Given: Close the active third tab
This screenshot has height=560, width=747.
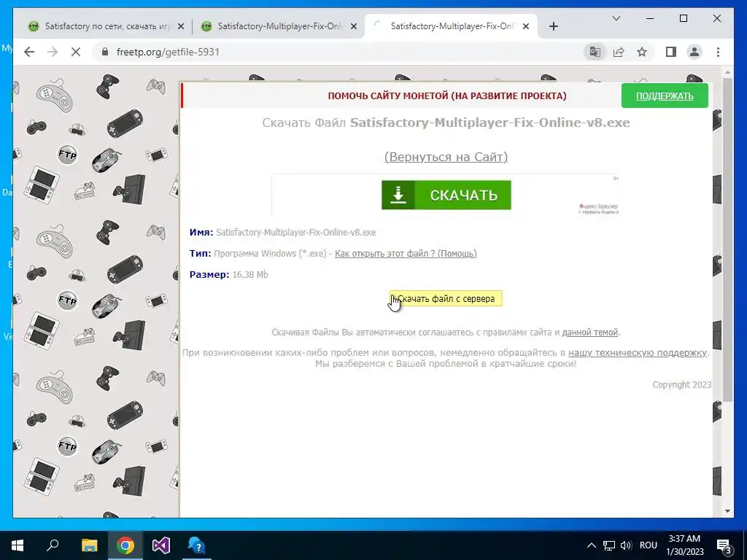Looking at the screenshot, I should [526, 26].
